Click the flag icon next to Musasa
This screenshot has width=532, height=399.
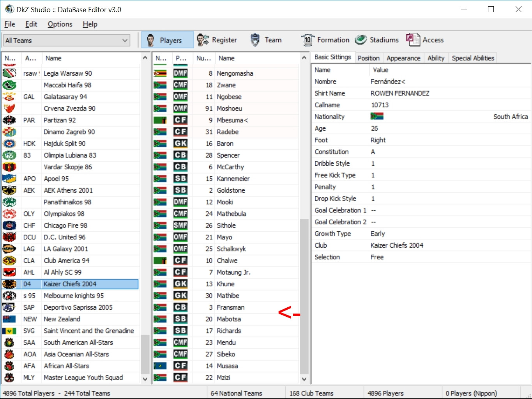[x=160, y=366]
